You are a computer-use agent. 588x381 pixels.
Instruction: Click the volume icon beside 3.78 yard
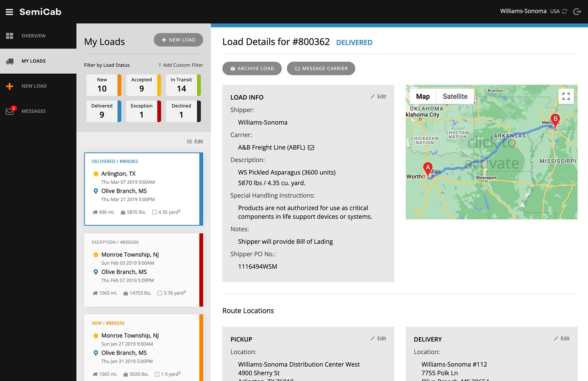coord(160,293)
